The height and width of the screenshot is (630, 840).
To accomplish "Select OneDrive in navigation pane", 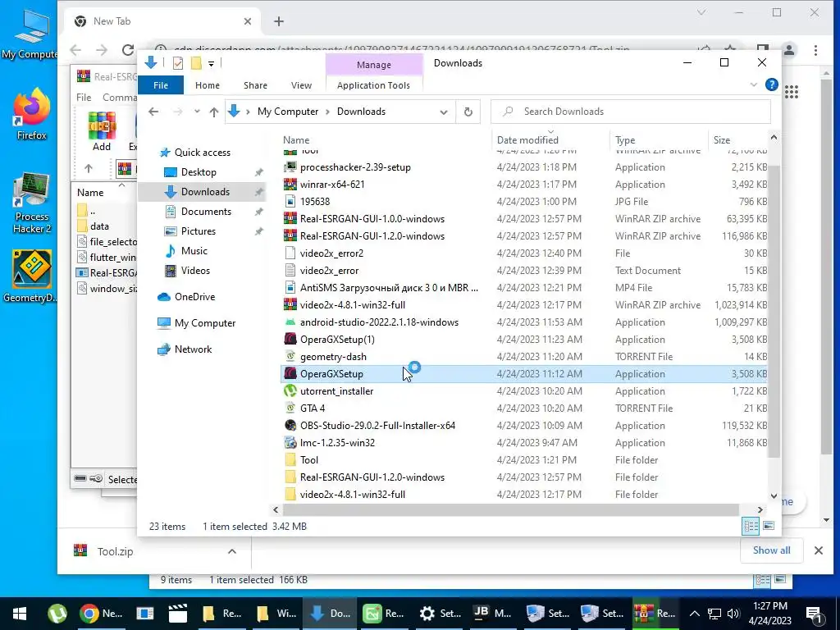I will 194,296.
